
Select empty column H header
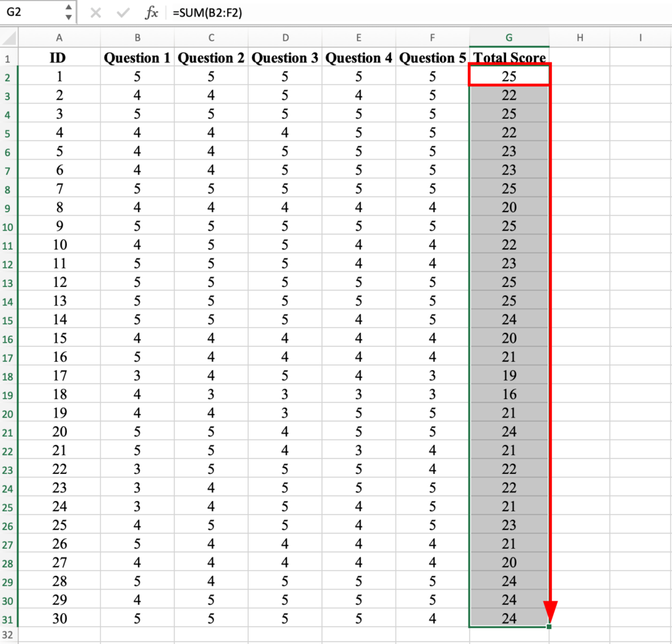(x=579, y=37)
